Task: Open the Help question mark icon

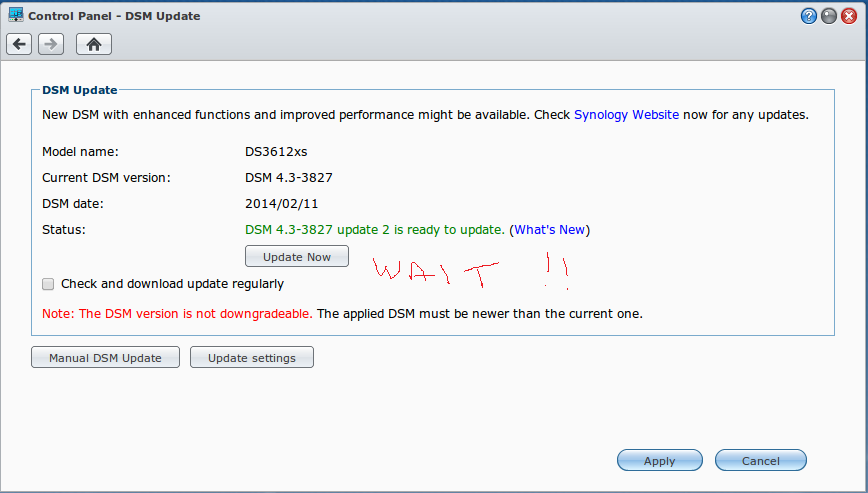Action: [x=809, y=16]
